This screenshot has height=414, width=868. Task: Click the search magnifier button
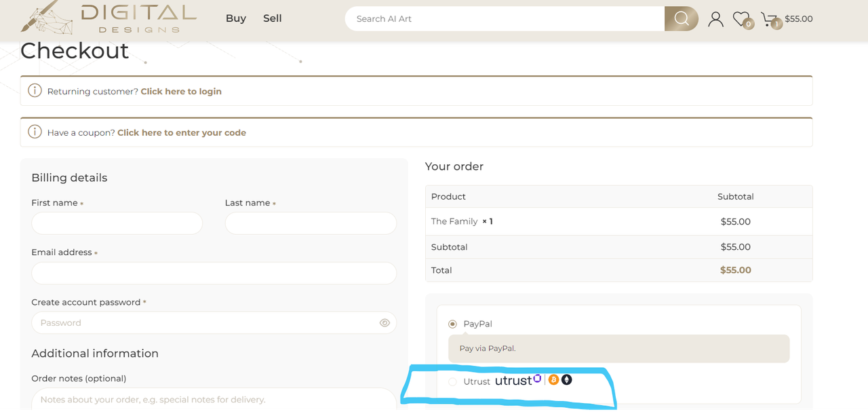point(682,19)
